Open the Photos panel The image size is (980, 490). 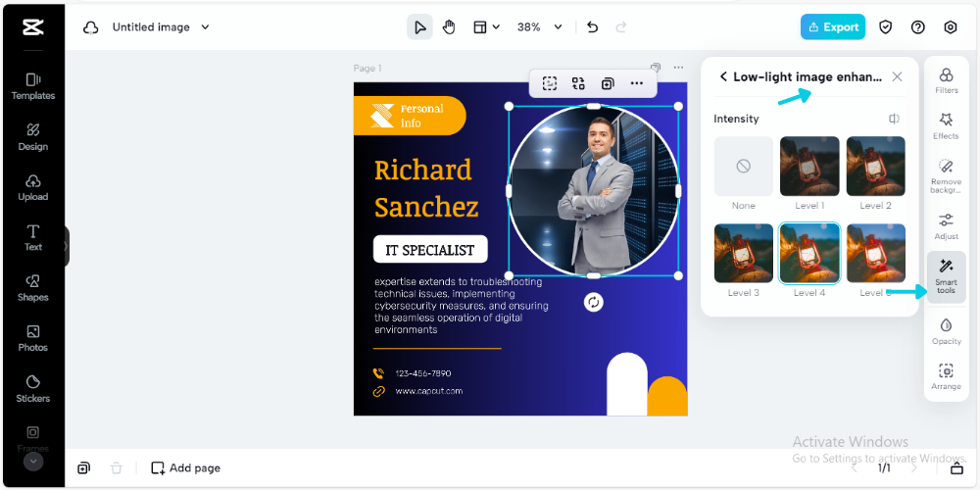coord(32,339)
